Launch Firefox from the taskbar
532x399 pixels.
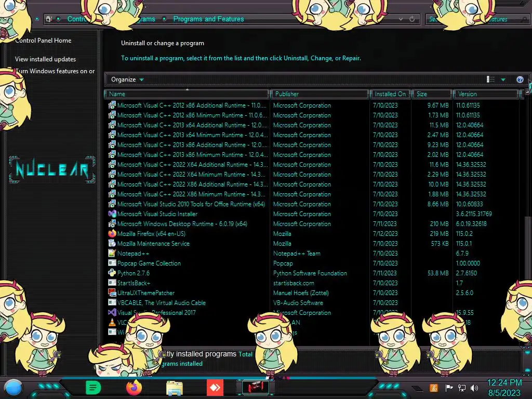[x=134, y=388]
